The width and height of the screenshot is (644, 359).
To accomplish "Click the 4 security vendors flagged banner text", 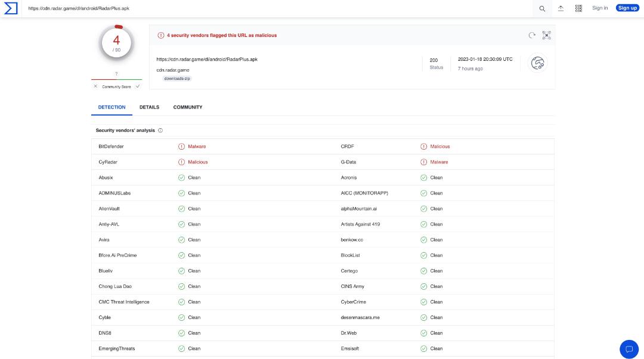I will 222,35.
